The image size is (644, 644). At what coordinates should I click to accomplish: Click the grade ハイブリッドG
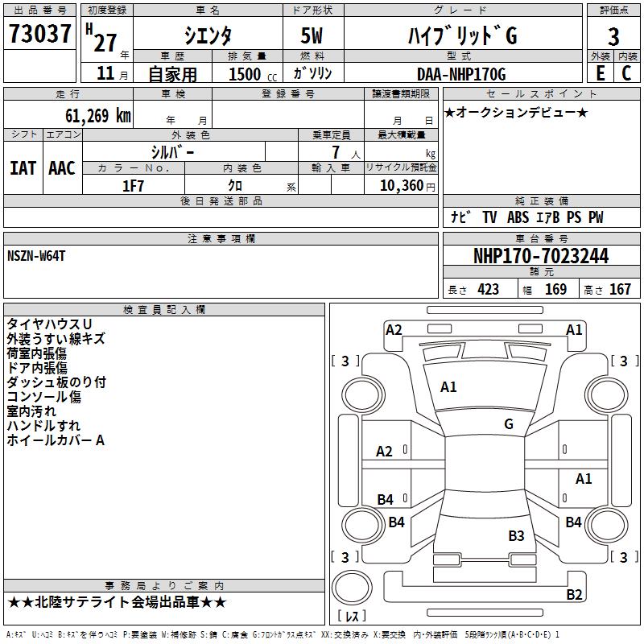click(462, 35)
